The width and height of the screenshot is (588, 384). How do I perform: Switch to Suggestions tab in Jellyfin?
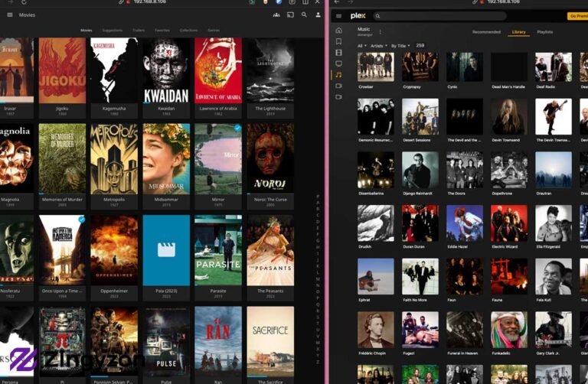point(112,31)
